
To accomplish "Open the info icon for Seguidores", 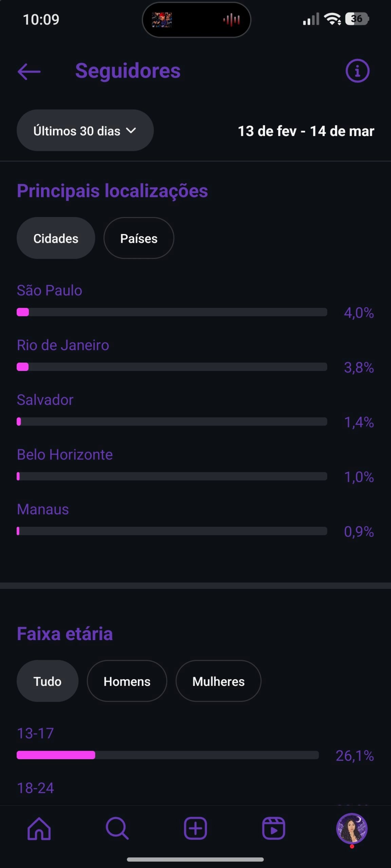I will (357, 71).
